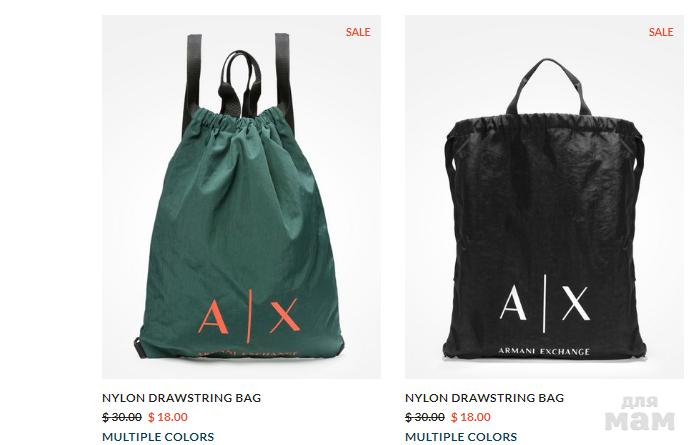This screenshot has width=690, height=445.
Task: Click the $18.00 sale price under green bag
Action: (x=168, y=417)
